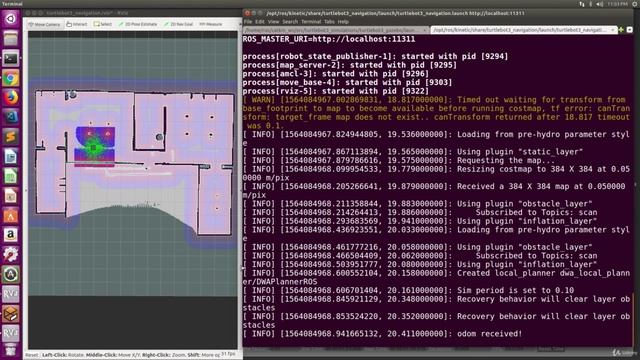The width and height of the screenshot is (640, 360).
Task: Launch Firefox from the launcher
Action: 11,98
